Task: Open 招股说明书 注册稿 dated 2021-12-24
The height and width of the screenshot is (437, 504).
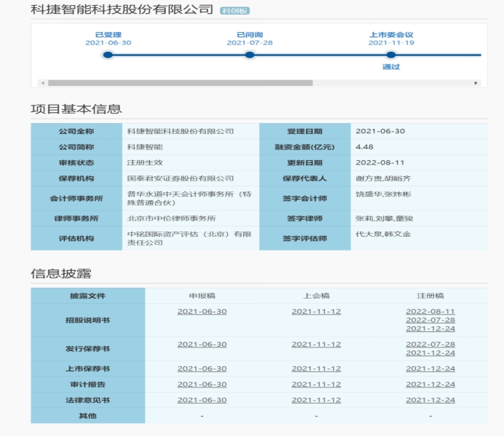Action: pos(430,328)
